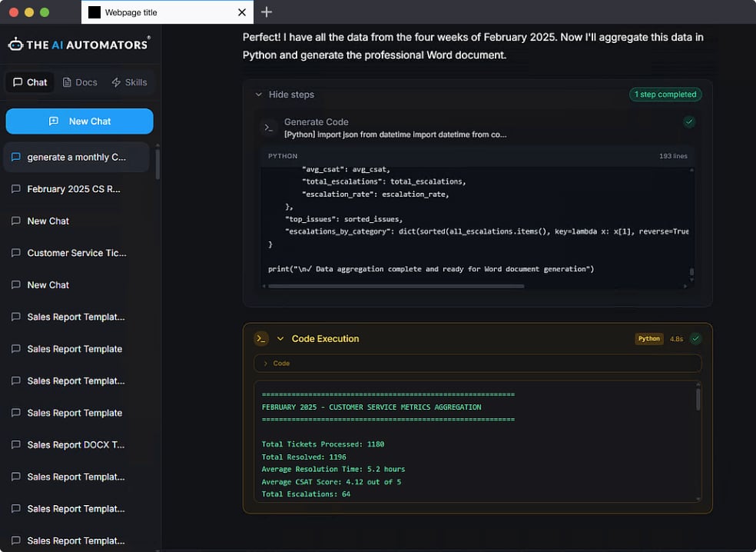This screenshot has height=552, width=756.
Task: Click the green checkmark in Code Execution header
Action: (695, 338)
